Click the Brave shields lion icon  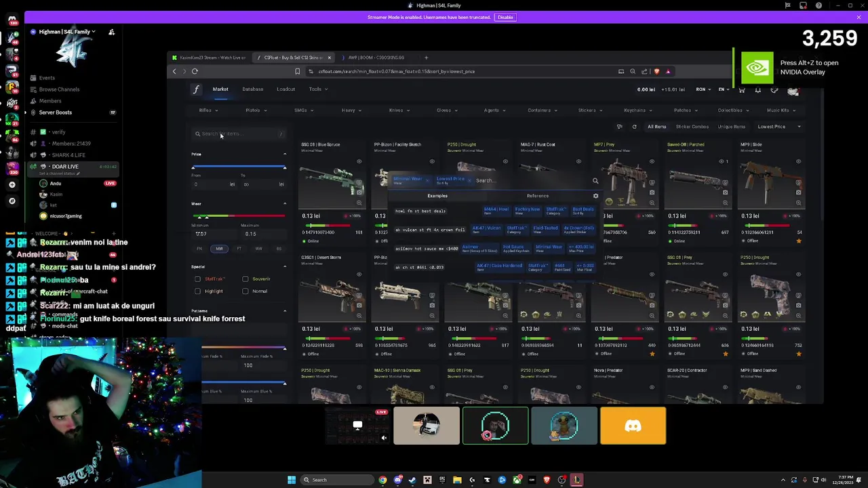(x=656, y=71)
